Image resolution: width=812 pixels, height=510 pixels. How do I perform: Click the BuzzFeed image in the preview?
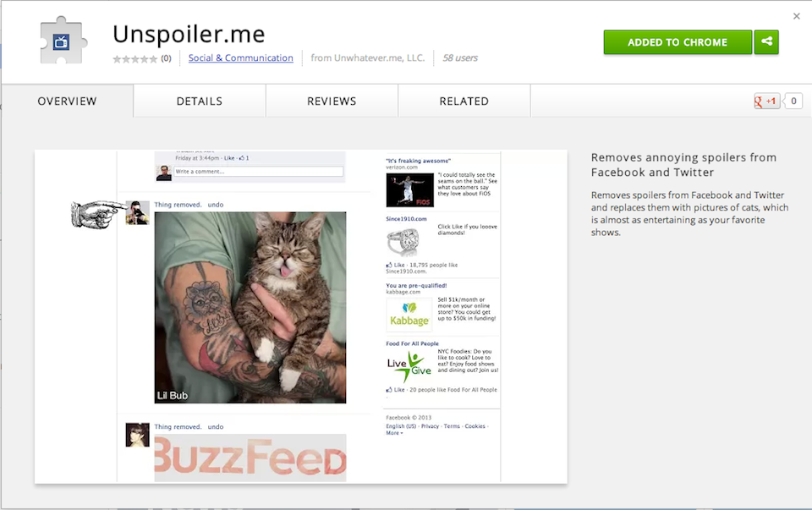tap(250, 458)
